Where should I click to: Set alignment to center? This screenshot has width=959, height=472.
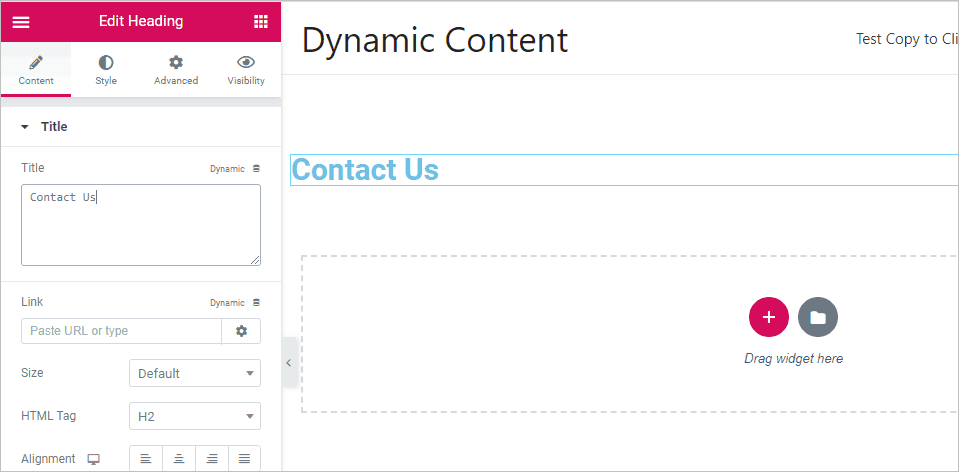tap(179, 459)
